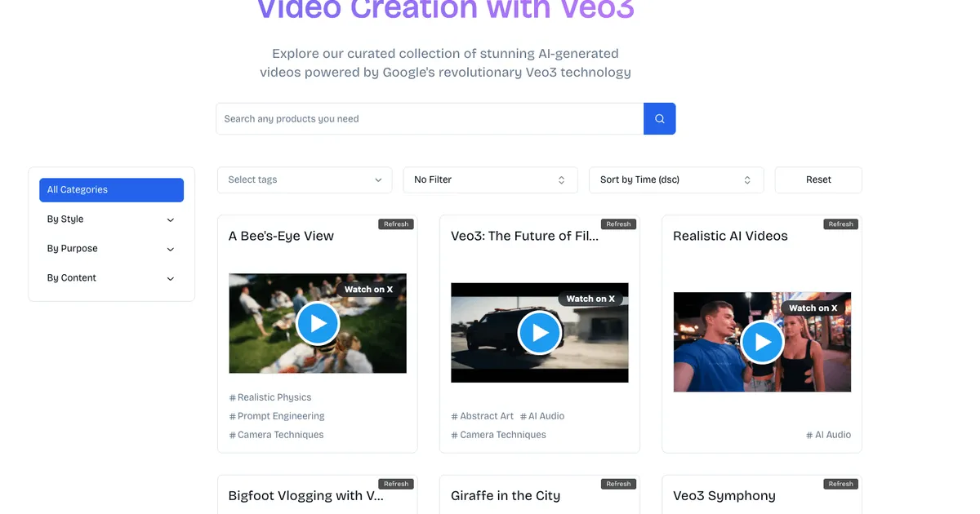Play the Realistic AI Videos clip

point(762,342)
